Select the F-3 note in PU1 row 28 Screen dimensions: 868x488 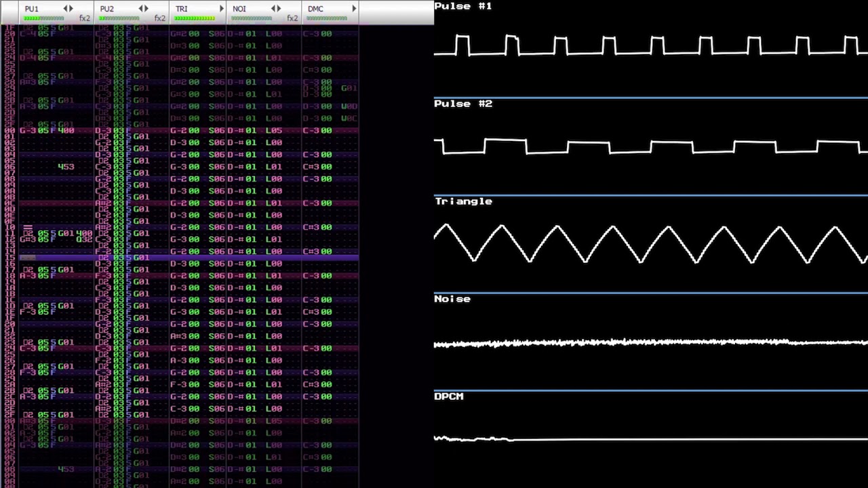click(28, 373)
